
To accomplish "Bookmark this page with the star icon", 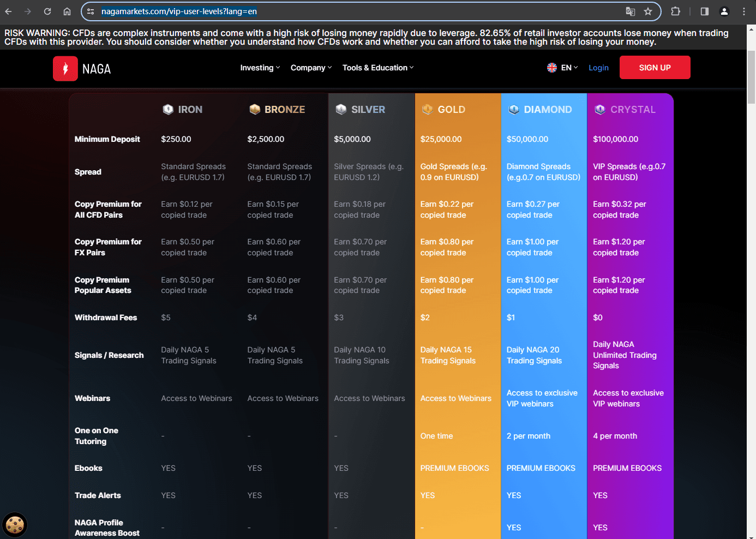I will (648, 11).
